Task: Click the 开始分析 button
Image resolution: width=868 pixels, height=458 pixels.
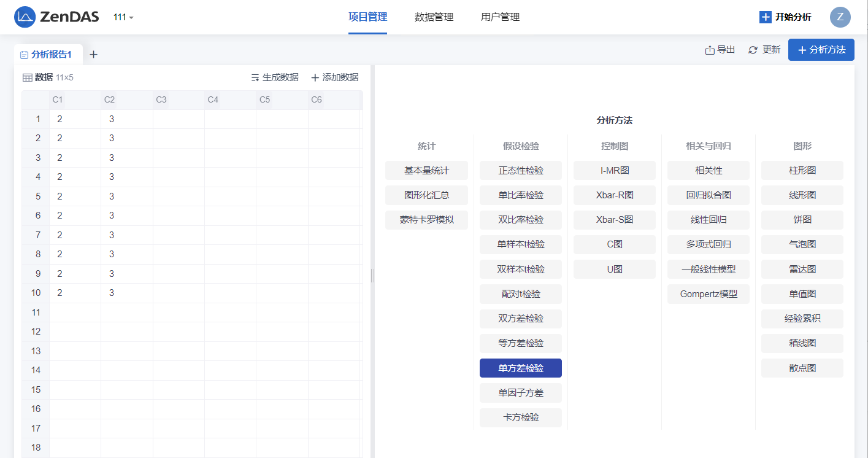Action: [x=785, y=17]
